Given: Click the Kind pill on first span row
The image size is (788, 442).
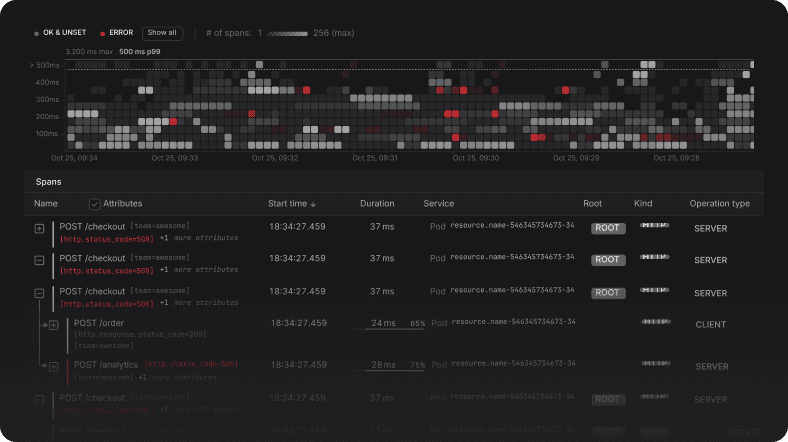Looking at the screenshot, I should (654, 225).
